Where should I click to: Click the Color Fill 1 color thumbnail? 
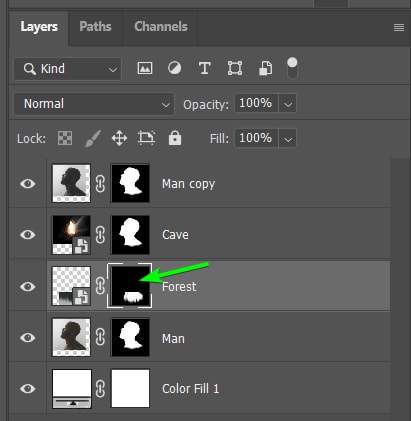(72, 388)
